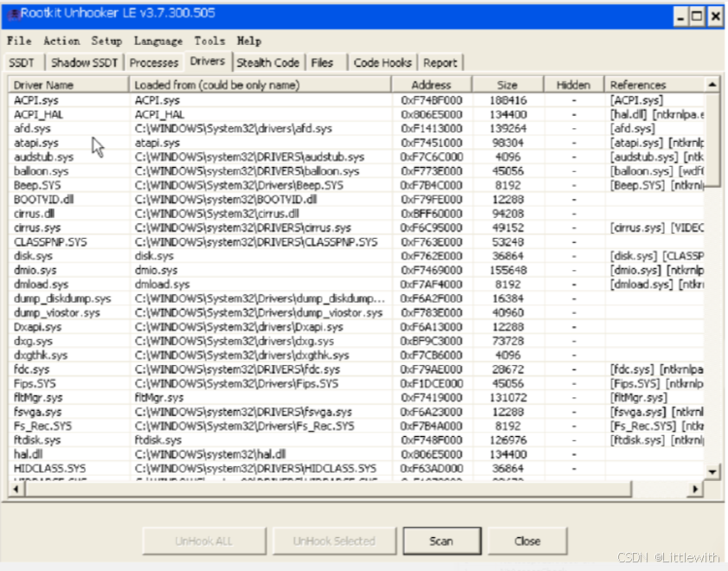The width and height of the screenshot is (728, 571).
Task: Select the balloon.sys driver row
Action: [x=356, y=171]
